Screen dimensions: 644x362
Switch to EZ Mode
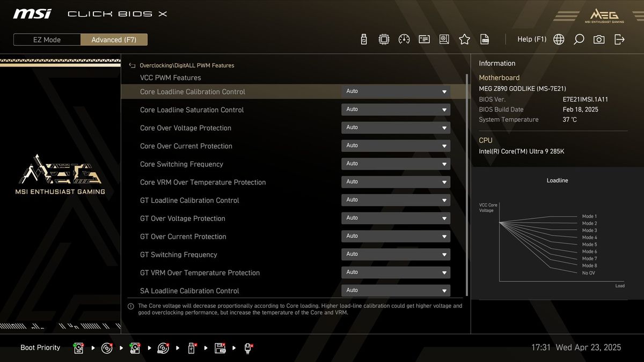pyautogui.click(x=47, y=40)
